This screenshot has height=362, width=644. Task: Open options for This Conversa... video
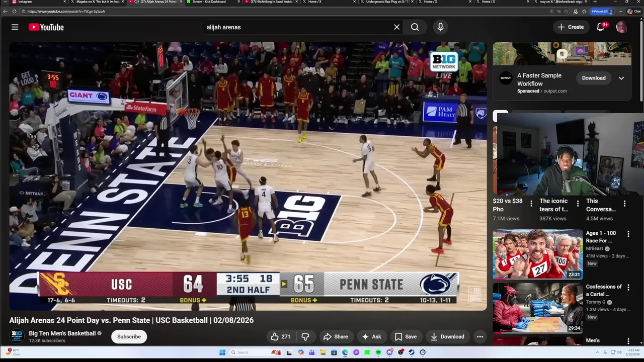coord(624,204)
